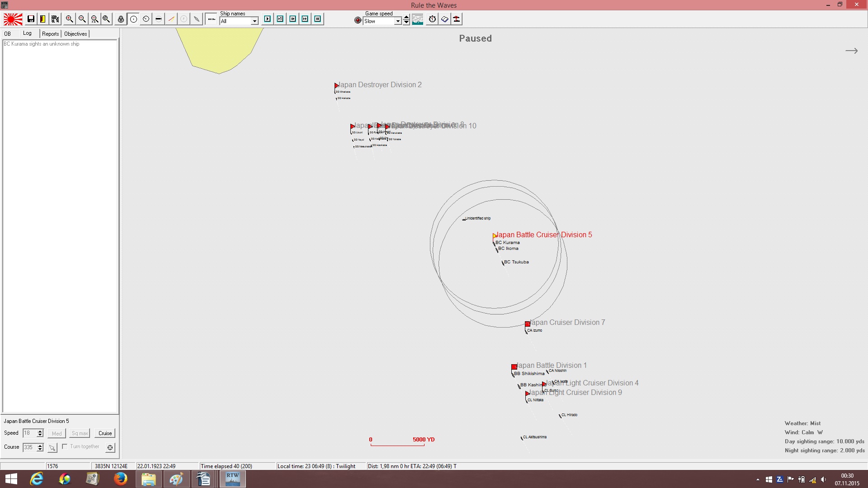Click the fourth magnifier zoom icon
Screen dimensions: 868x488
pyautogui.click(x=106, y=19)
